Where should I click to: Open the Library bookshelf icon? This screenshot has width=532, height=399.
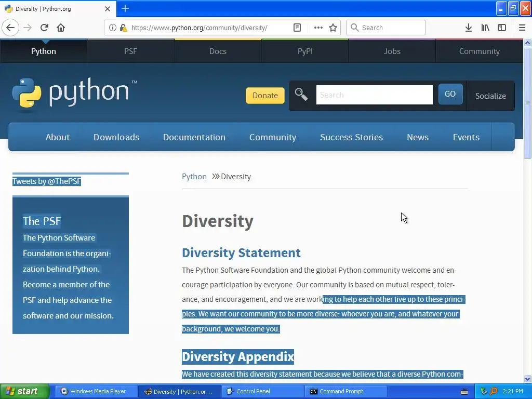pos(485,28)
